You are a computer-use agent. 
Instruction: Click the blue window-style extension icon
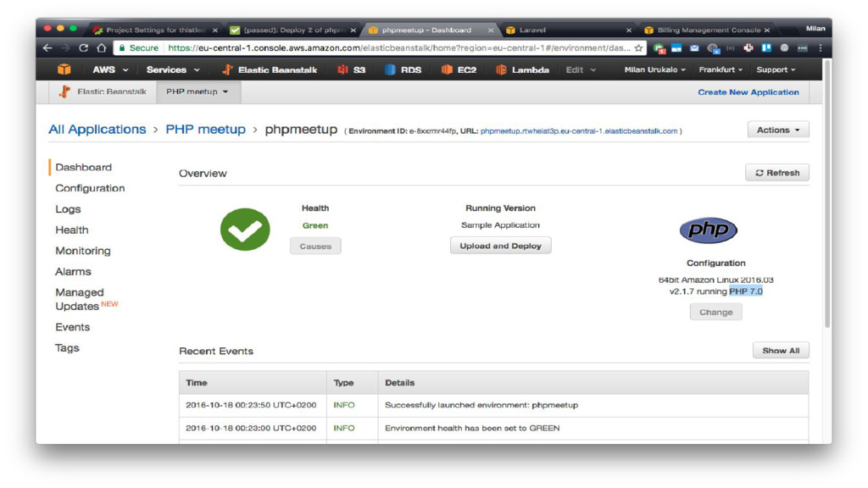point(676,48)
